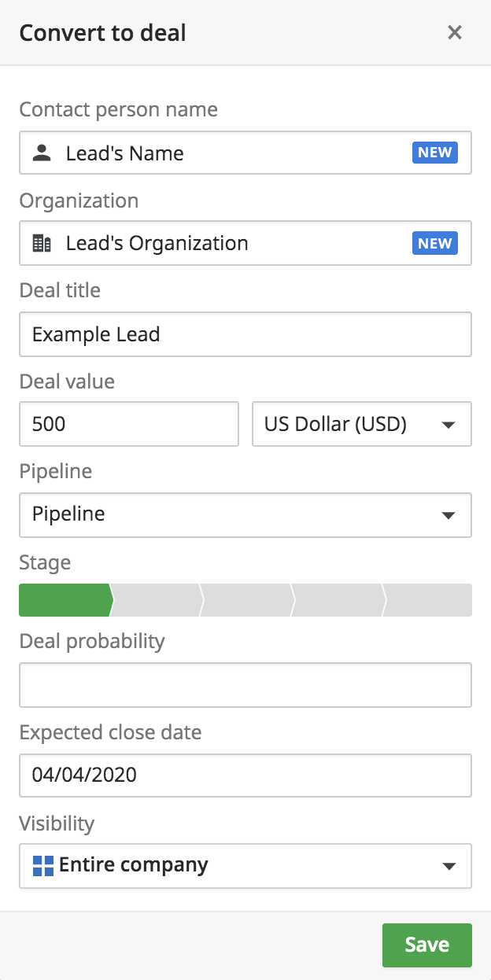Screen dimensions: 491x980
Task: Click the empty Deal probability field
Action: [x=245, y=685]
